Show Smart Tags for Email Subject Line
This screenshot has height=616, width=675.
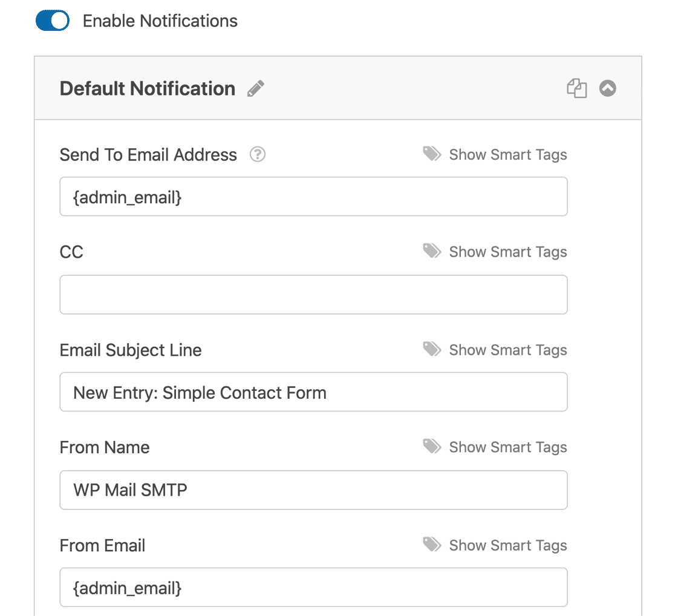pyautogui.click(x=508, y=350)
